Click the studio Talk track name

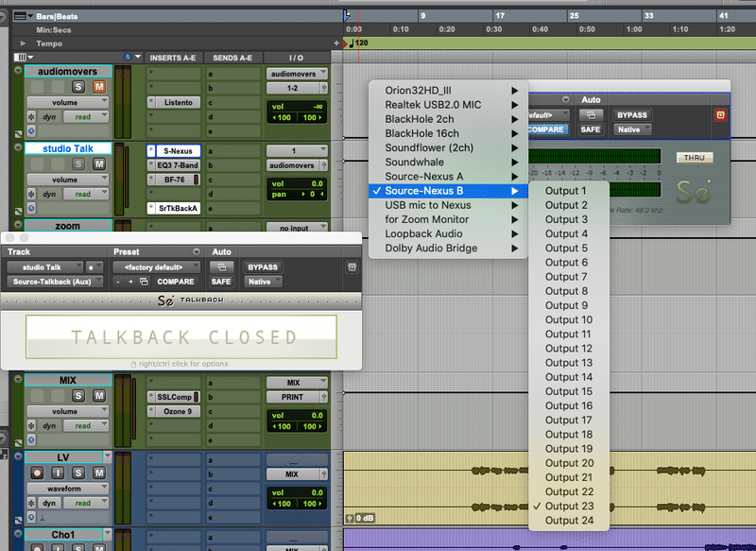tap(68, 148)
